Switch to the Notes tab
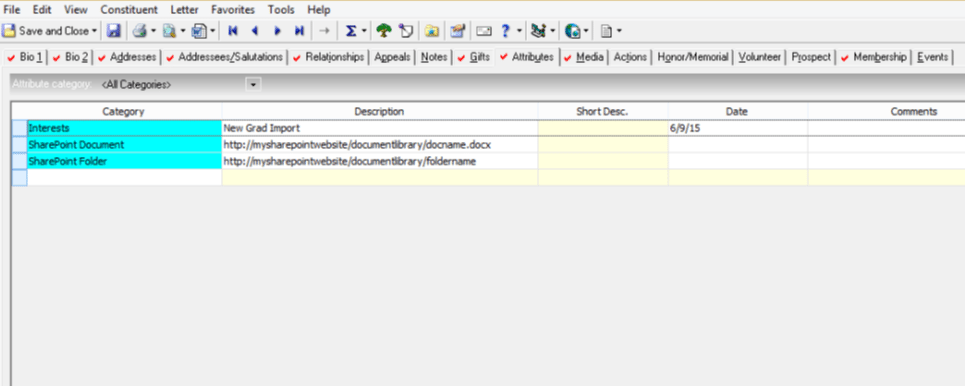 (x=434, y=57)
